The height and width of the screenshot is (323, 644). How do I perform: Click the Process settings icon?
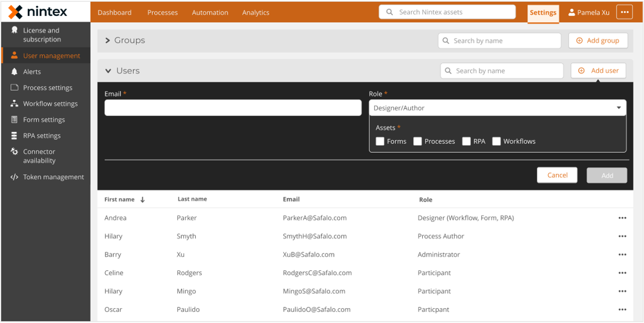[14, 87]
